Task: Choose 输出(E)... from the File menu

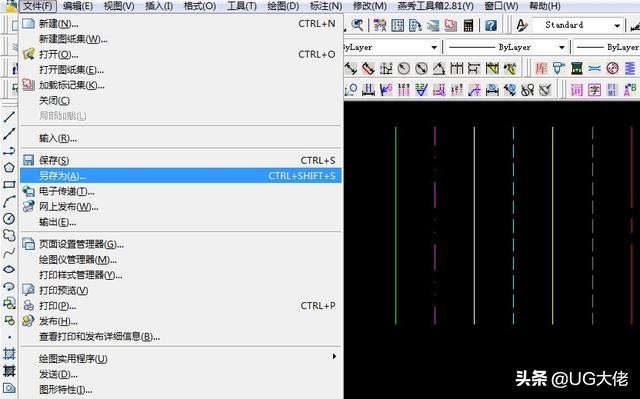Action: (x=180, y=222)
